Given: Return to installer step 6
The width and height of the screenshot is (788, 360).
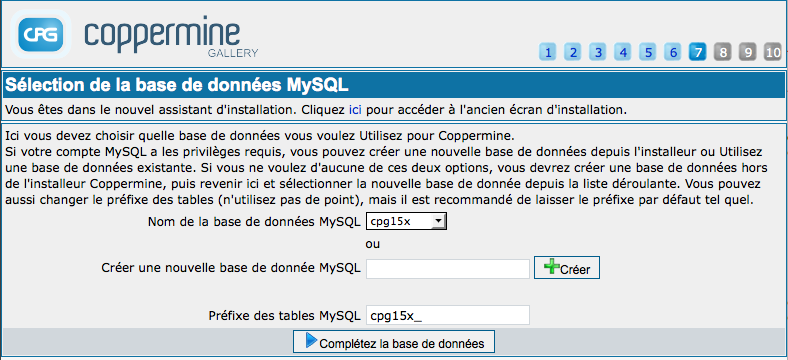Looking at the screenshot, I should pyautogui.click(x=673, y=52).
